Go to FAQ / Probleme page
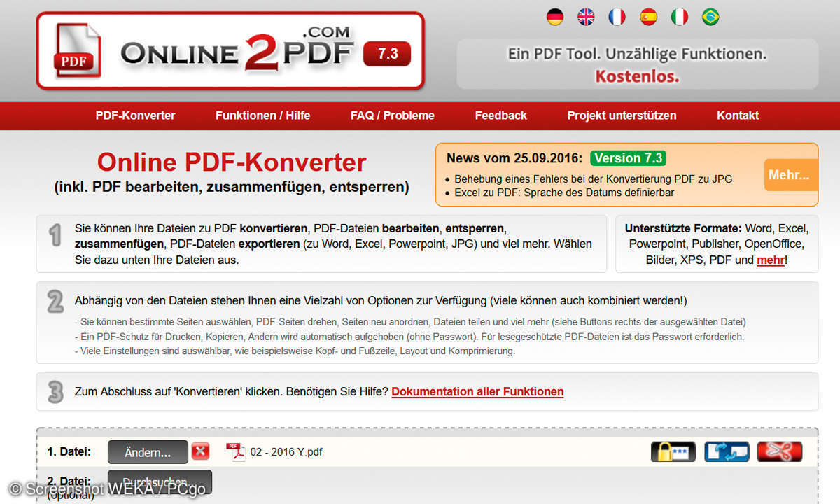 click(393, 115)
